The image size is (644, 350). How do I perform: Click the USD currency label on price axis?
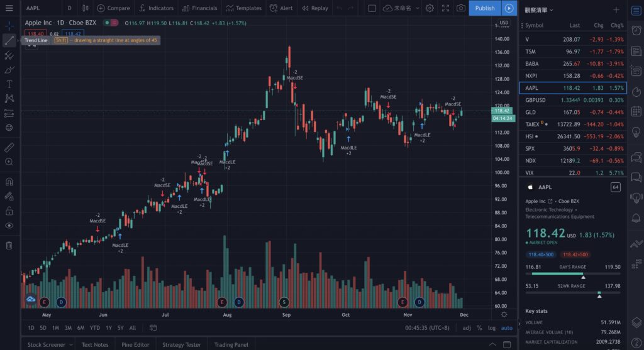click(x=504, y=23)
